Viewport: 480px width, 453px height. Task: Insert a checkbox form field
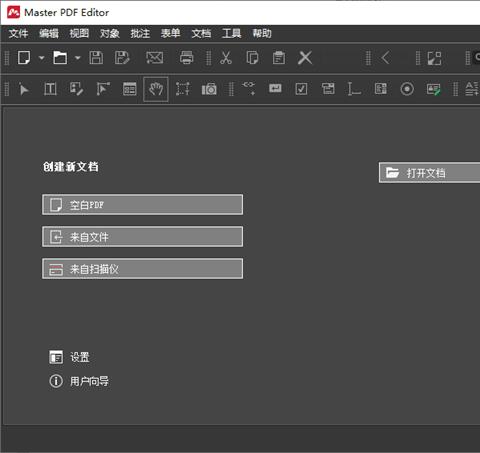point(301,89)
